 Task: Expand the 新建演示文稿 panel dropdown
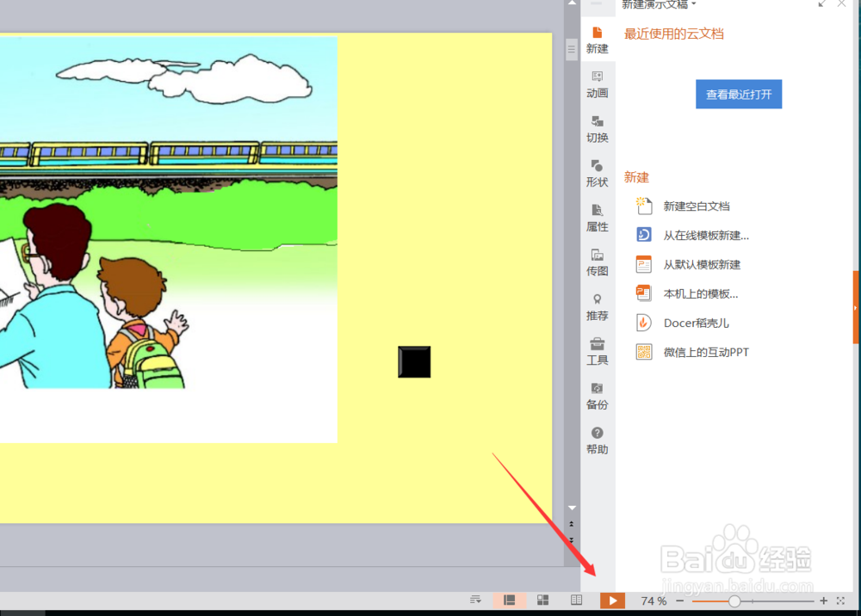point(693,3)
